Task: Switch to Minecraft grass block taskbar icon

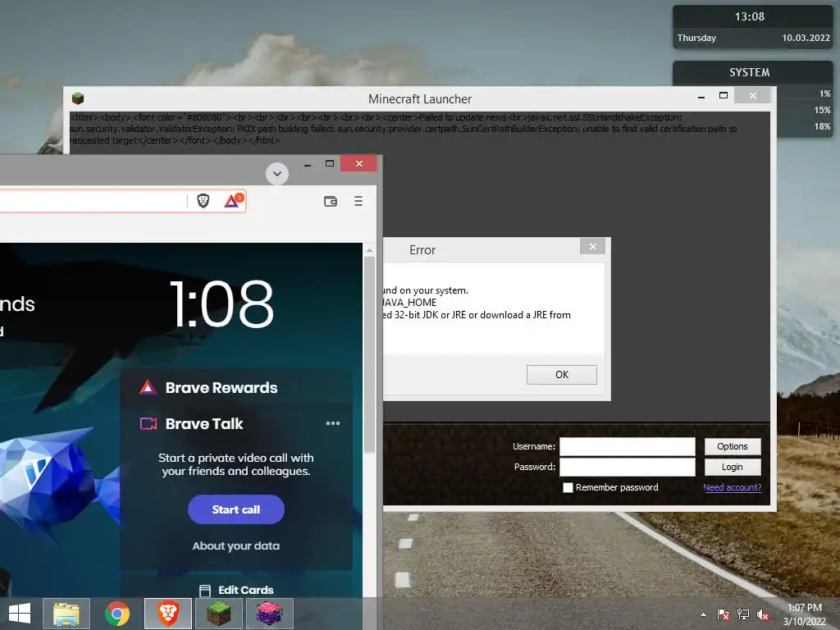Action: tap(218, 614)
